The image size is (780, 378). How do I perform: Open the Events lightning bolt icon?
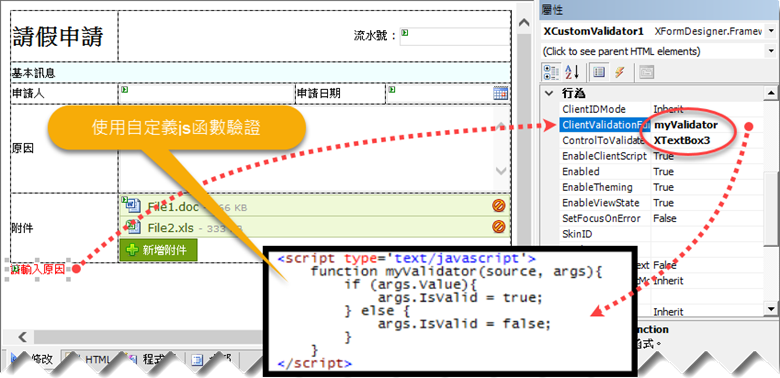[619, 72]
